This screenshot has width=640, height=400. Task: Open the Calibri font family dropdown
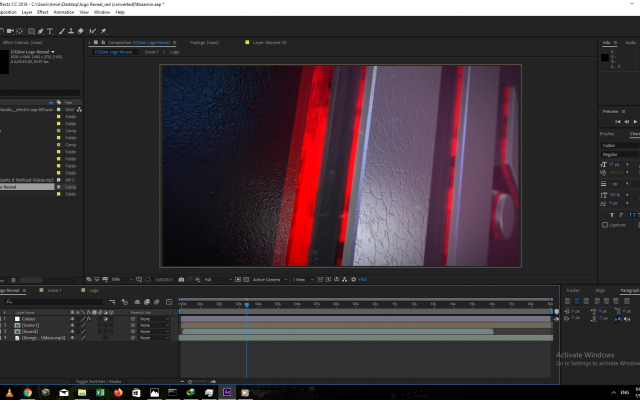(615, 144)
